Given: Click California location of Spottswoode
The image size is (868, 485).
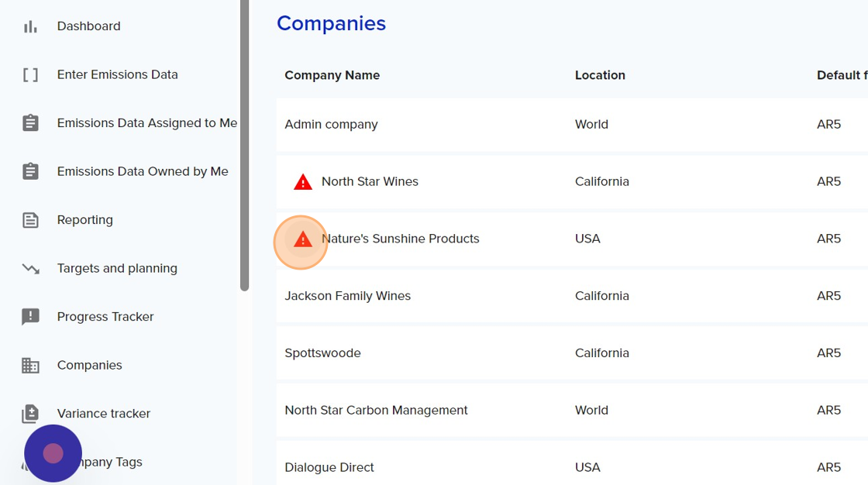Looking at the screenshot, I should point(601,353).
